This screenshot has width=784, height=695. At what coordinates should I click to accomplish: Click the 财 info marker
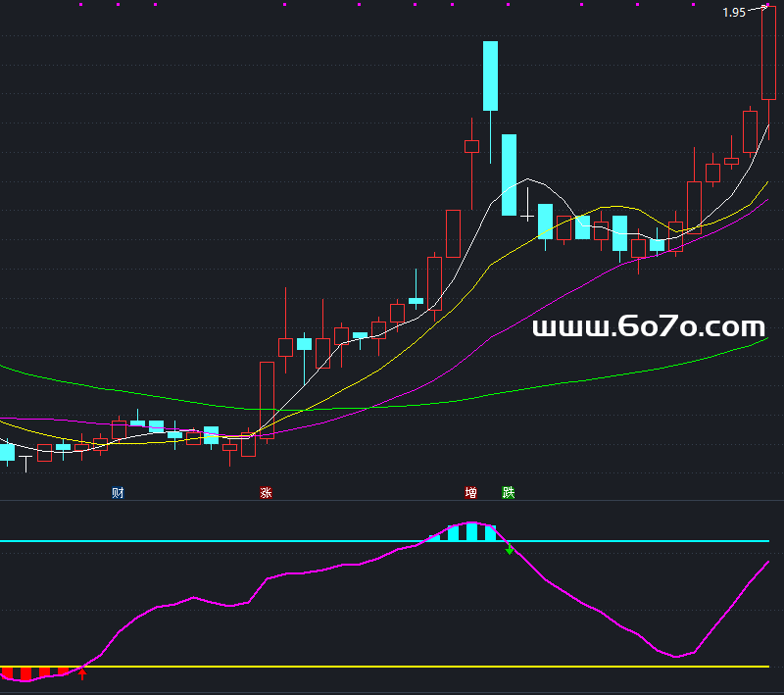(x=118, y=492)
